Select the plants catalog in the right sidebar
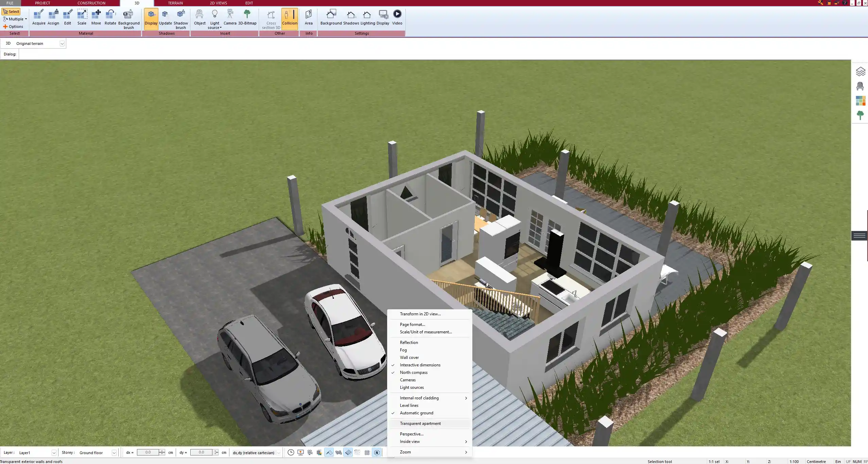 860,115
